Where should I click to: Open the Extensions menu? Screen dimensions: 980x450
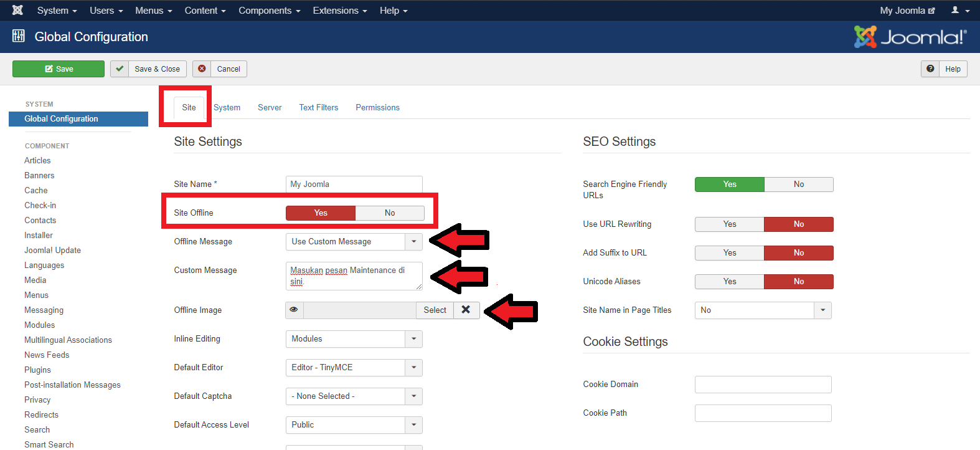coord(339,11)
